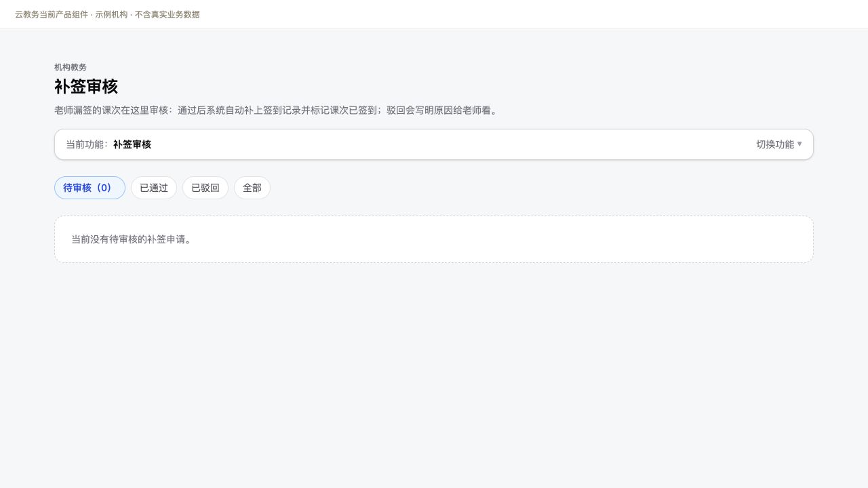Show the 已驳回 requests tab

pos(205,188)
